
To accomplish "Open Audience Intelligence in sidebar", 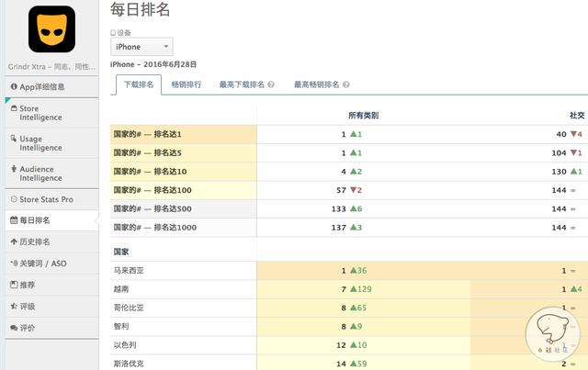I will (x=51, y=174).
